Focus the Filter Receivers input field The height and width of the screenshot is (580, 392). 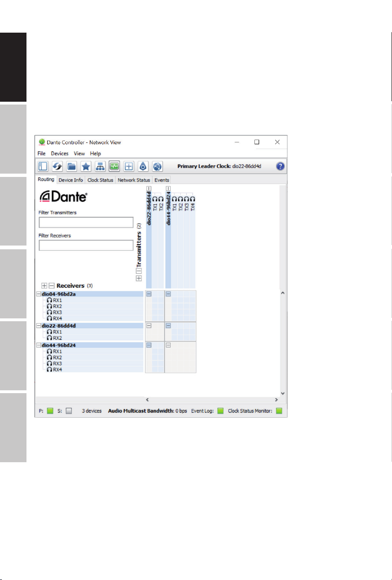click(86, 245)
